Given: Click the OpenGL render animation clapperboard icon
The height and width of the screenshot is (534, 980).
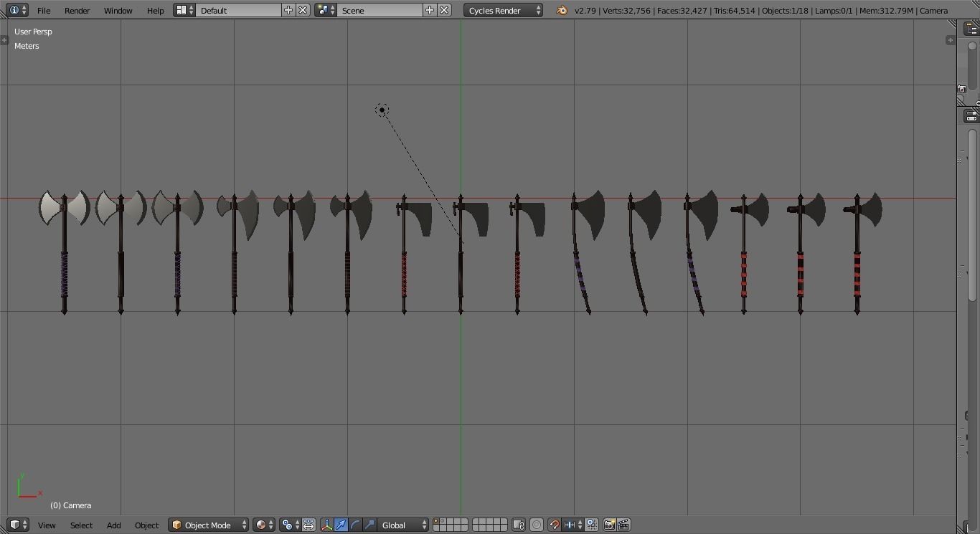Looking at the screenshot, I should pyautogui.click(x=623, y=525).
